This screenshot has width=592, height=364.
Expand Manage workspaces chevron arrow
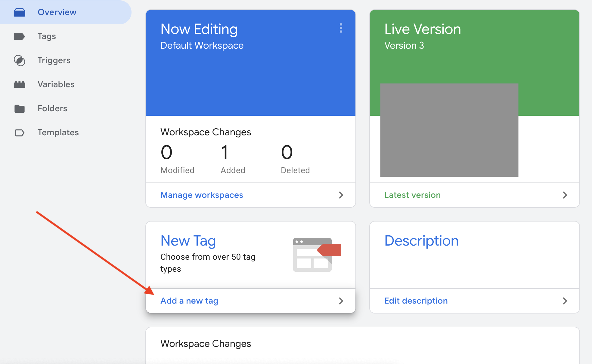point(341,195)
